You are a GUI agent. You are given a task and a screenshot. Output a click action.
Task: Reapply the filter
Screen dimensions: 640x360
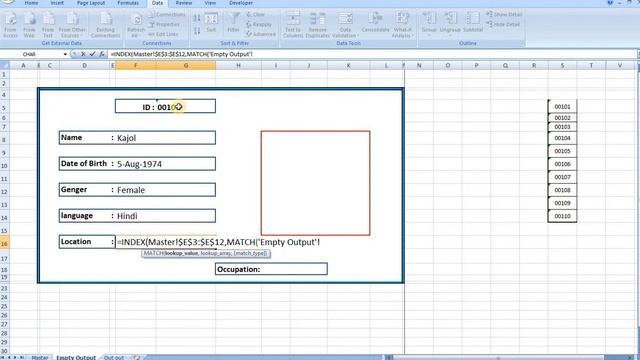click(x=259, y=24)
